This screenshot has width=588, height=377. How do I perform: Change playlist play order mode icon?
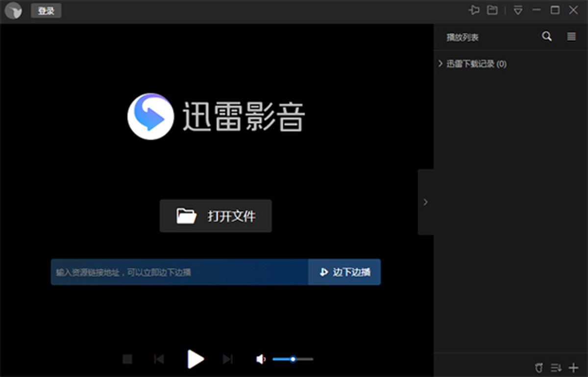click(556, 367)
